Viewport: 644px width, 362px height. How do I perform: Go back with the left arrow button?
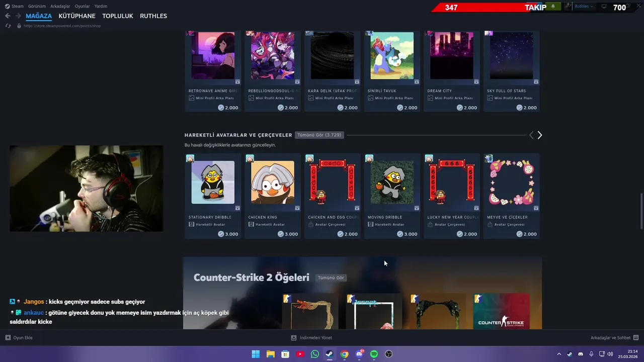click(x=8, y=16)
